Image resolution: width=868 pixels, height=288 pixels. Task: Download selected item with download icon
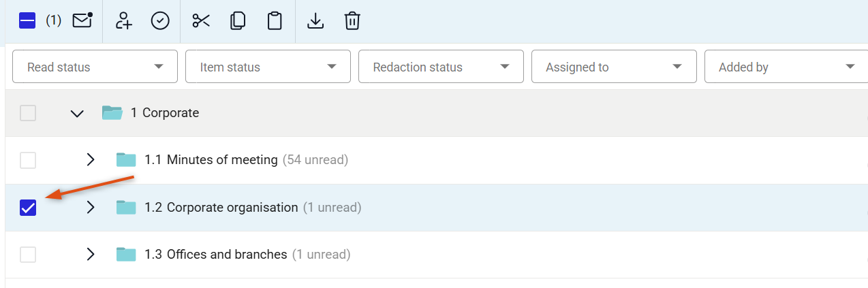point(315,21)
